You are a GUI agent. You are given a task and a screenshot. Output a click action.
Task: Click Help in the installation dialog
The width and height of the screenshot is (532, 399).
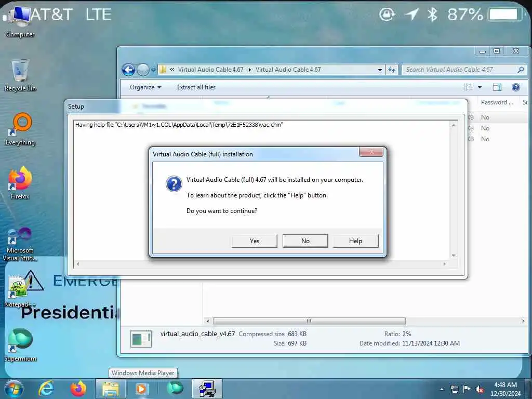tap(355, 241)
